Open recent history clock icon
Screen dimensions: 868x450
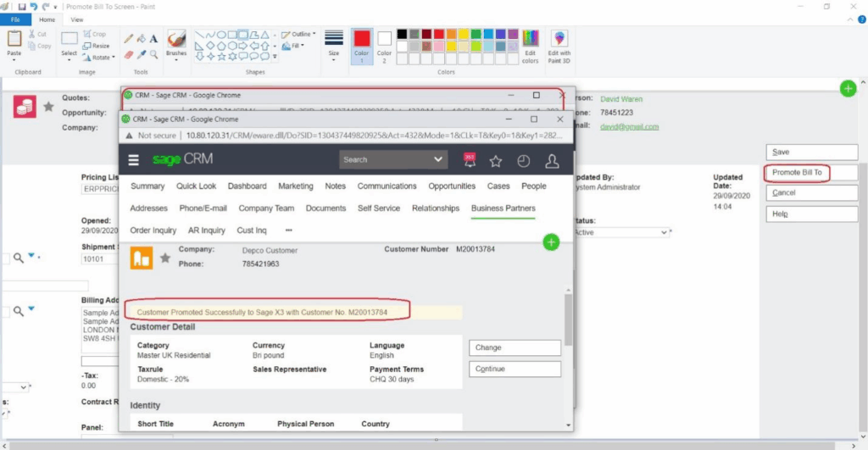[x=523, y=161]
